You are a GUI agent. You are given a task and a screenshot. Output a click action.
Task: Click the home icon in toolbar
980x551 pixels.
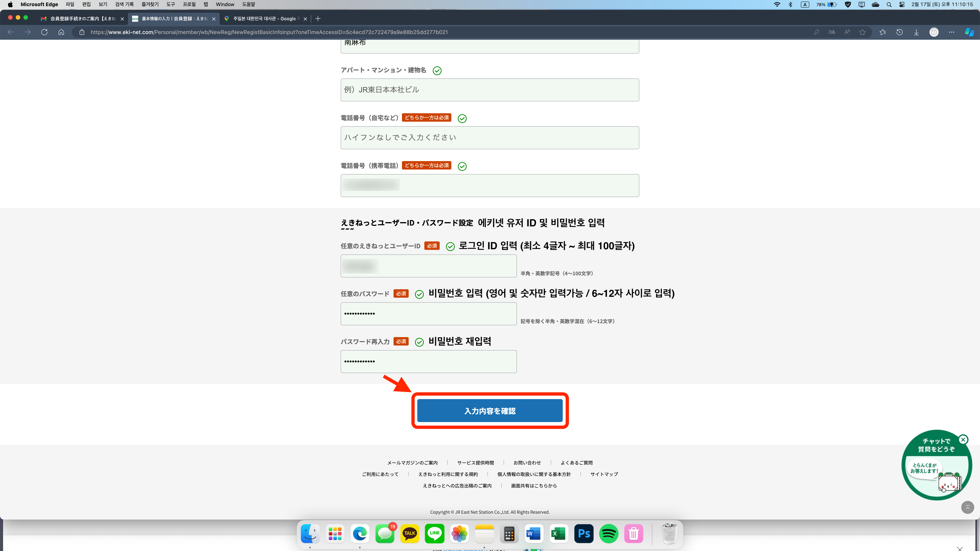point(61,32)
